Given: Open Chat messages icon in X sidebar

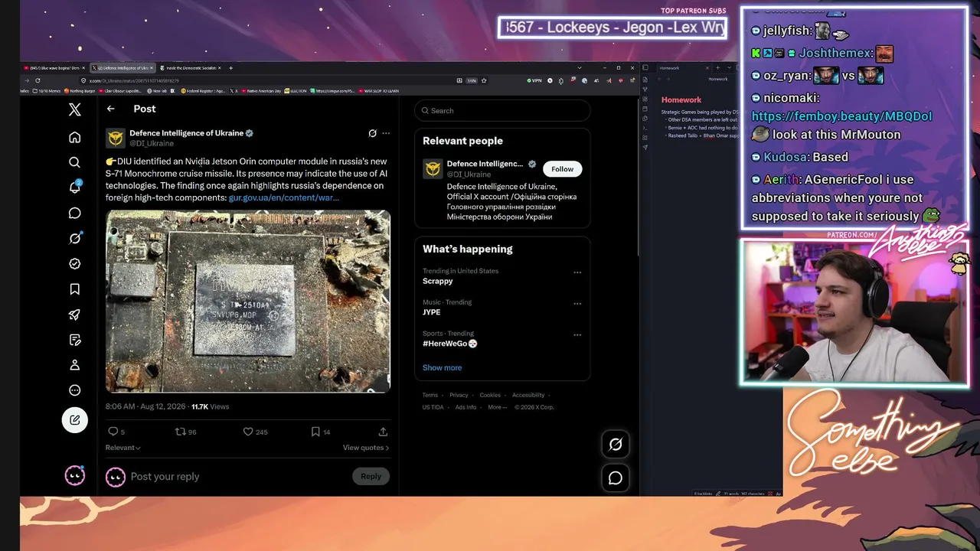Looking at the screenshot, I should 74,213.
